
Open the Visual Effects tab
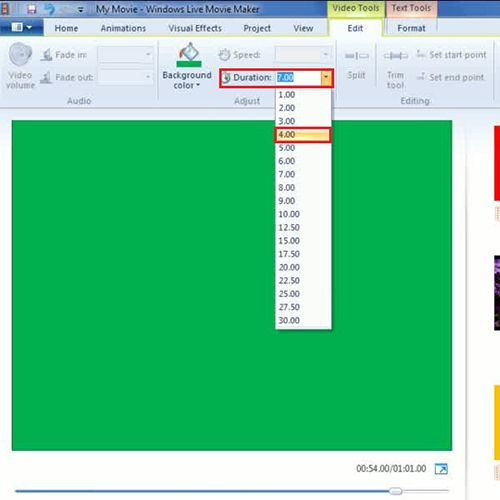195,28
